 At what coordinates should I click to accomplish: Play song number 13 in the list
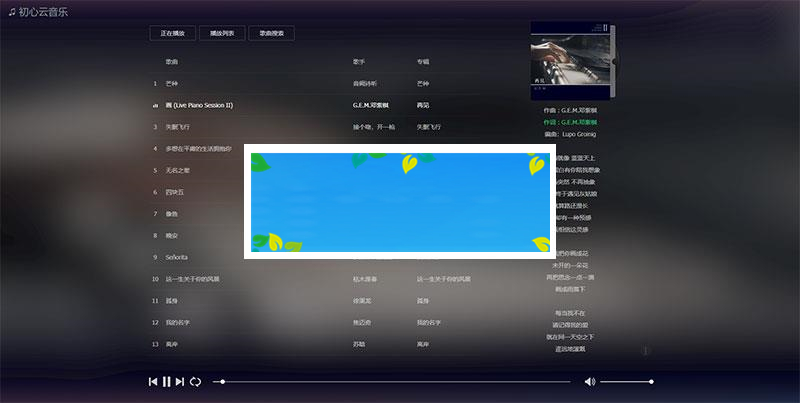(x=171, y=344)
